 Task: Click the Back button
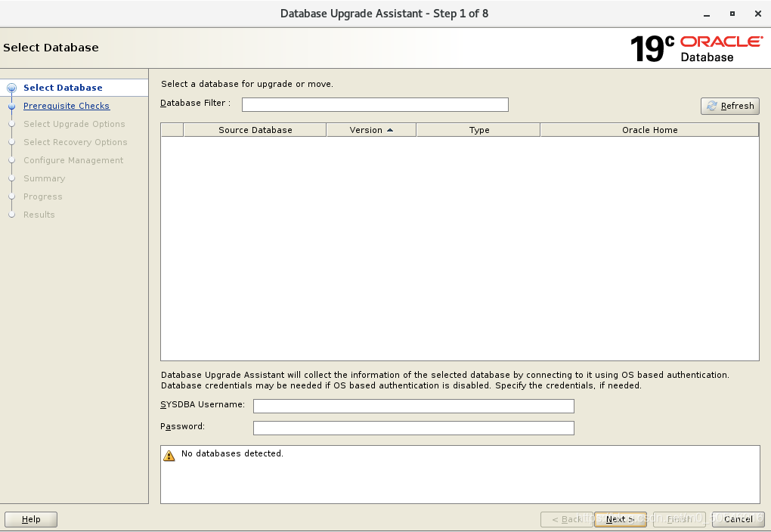pos(566,519)
